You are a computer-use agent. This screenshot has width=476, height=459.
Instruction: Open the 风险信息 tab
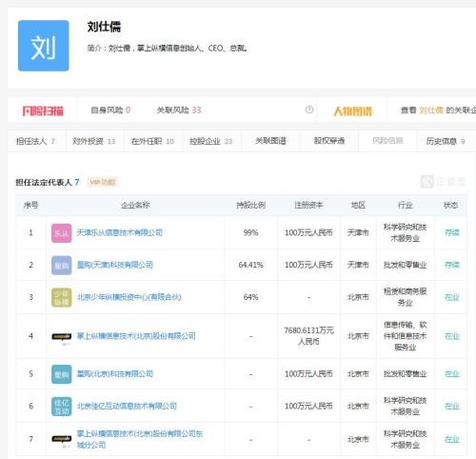click(x=387, y=141)
